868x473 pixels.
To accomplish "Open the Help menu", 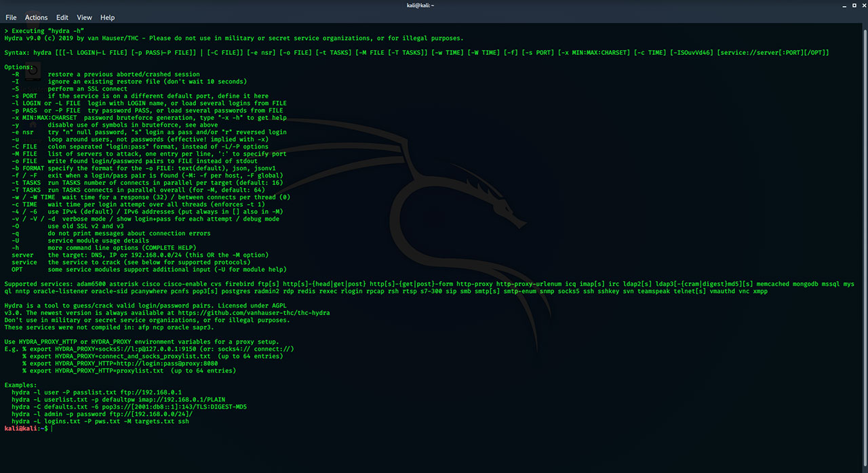I will click(x=107, y=17).
